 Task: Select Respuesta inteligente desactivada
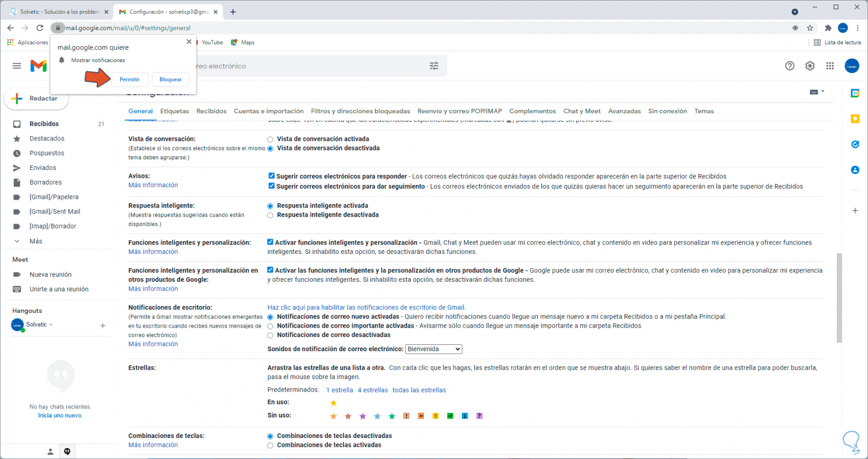(270, 215)
